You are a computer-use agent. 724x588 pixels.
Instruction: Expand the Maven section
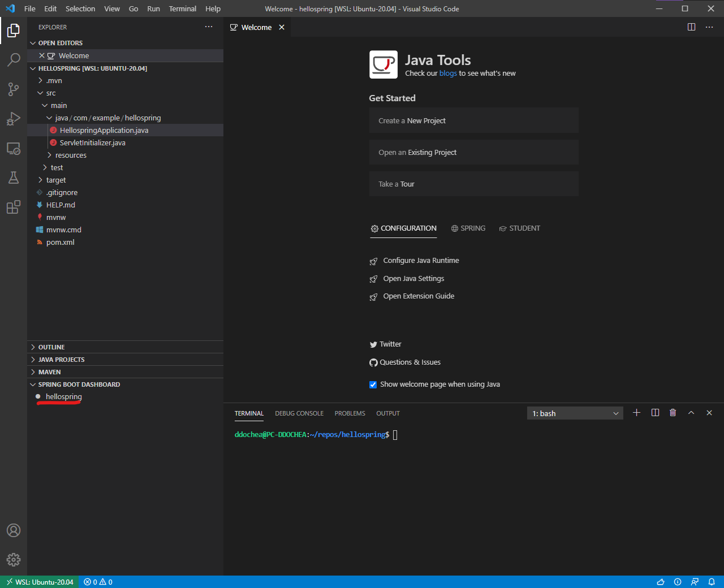pyautogui.click(x=125, y=372)
